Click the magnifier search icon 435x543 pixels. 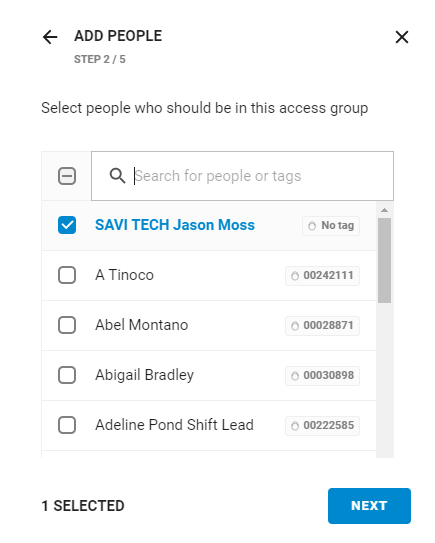pyautogui.click(x=117, y=176)
